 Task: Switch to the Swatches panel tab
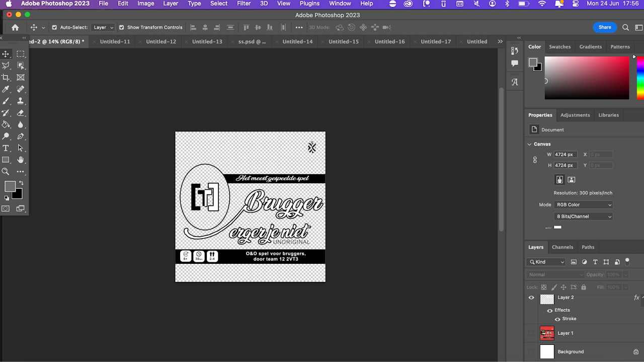pyautogui.click(x=559, y=47)
